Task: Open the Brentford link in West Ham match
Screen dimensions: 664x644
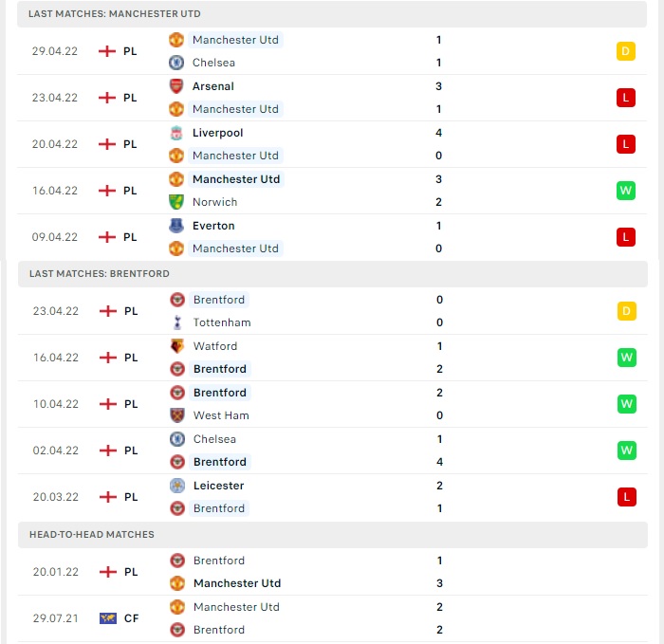Action: (x=220, y=393)
